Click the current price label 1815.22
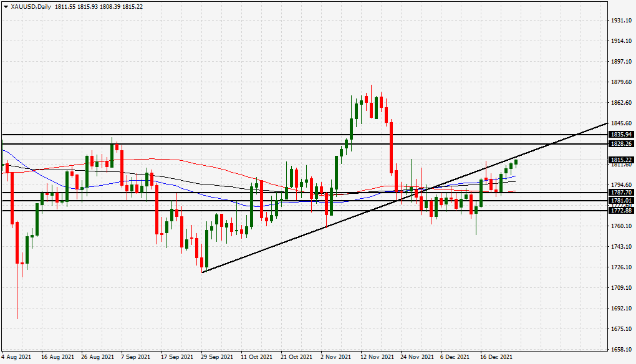This screenshot has height=364, width=636. pyautogui.click(x=621, y=160)
